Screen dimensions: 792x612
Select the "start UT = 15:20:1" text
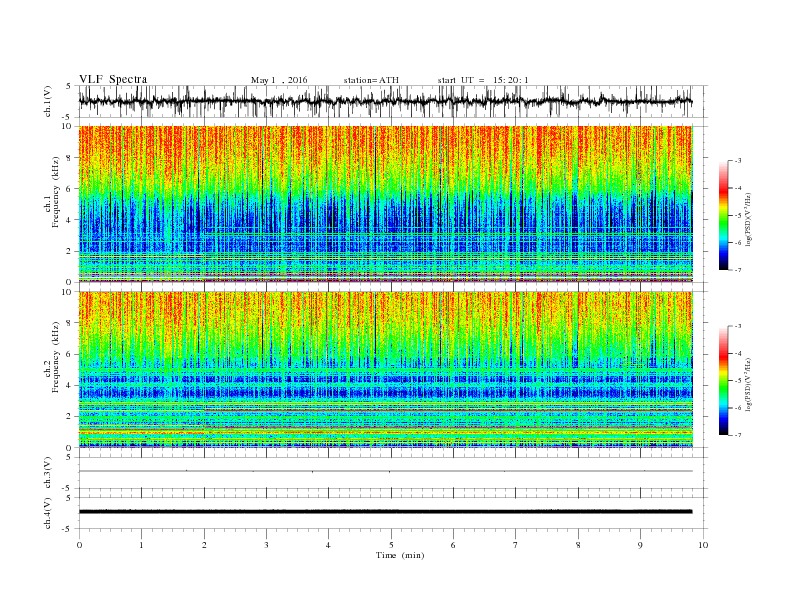pyautogui.click(x=483, y=80)
